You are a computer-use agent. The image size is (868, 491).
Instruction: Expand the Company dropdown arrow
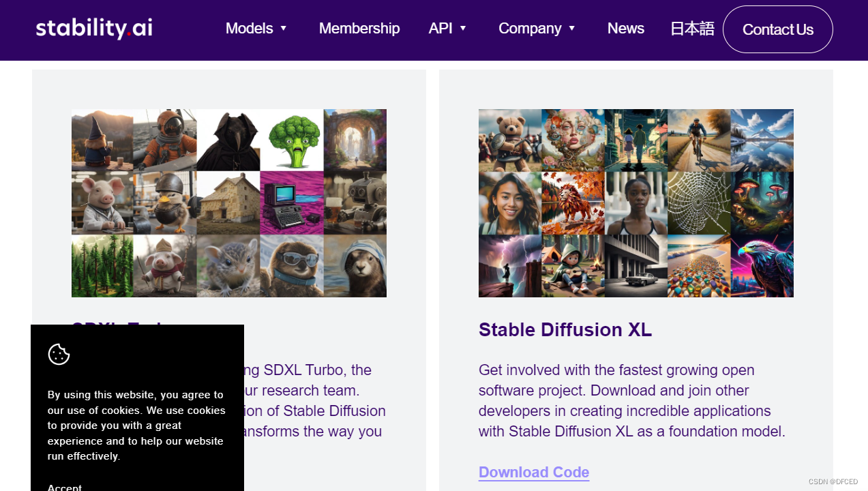pos(572,28)
